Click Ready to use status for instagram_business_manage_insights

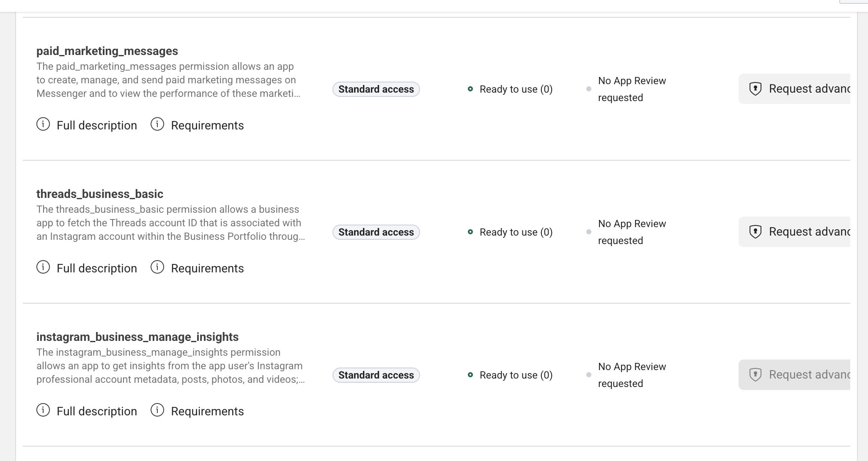[516, 375]
